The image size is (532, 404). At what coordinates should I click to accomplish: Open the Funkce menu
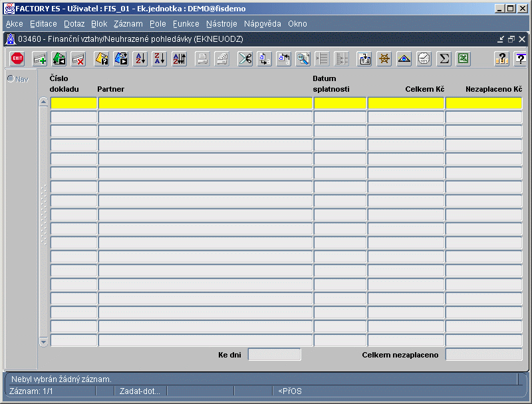pyautogui.click(x=186, y=24)
